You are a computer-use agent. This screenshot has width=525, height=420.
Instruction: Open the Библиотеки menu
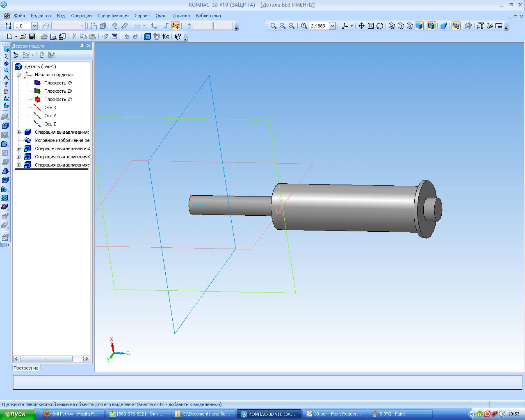coord(208,16)
